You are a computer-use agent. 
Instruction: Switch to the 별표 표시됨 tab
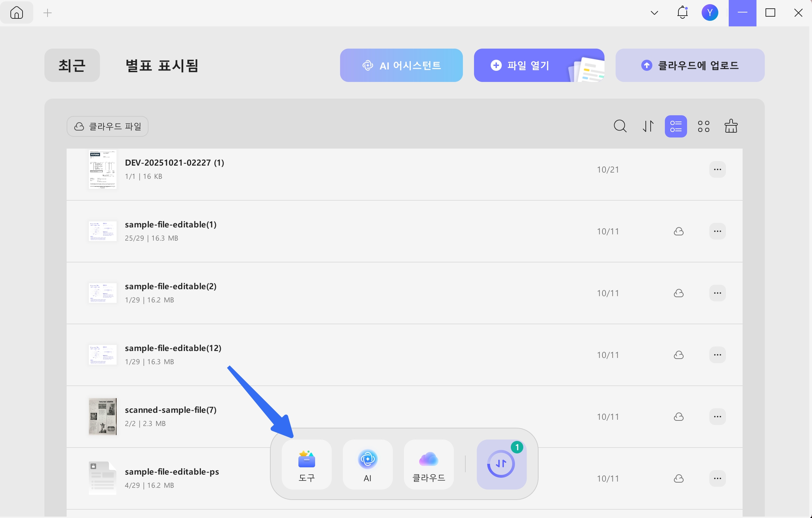(162, 65)
